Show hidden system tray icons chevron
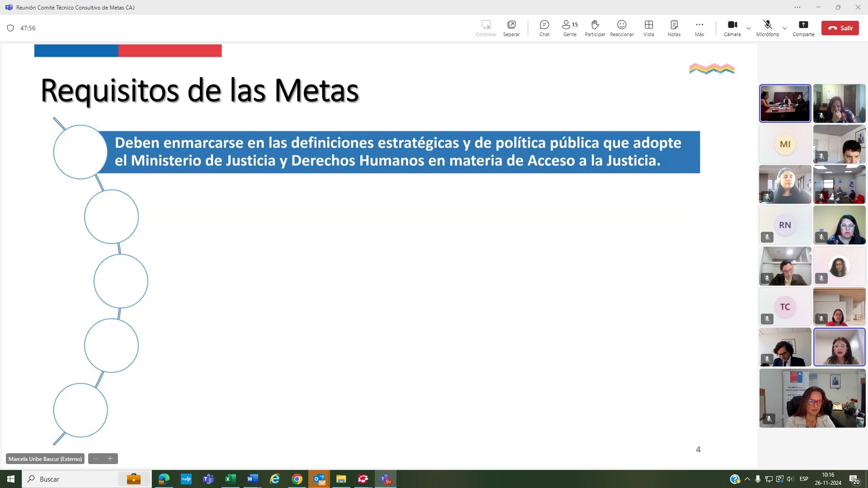The width and height of the screenshot is (868, 488). [747, 479]
